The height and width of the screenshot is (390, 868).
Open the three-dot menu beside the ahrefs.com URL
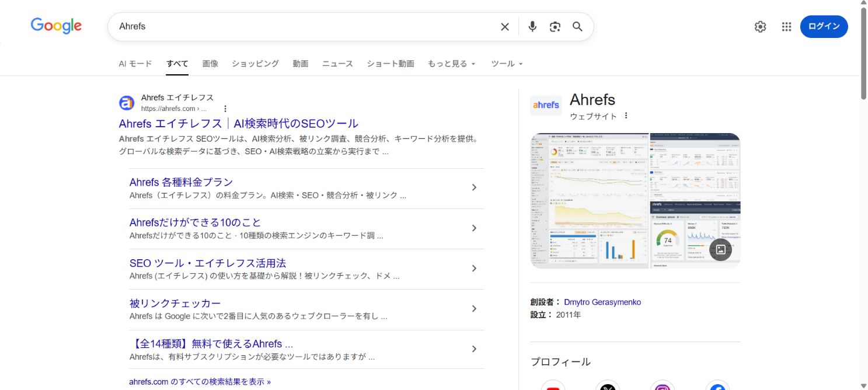225,109
